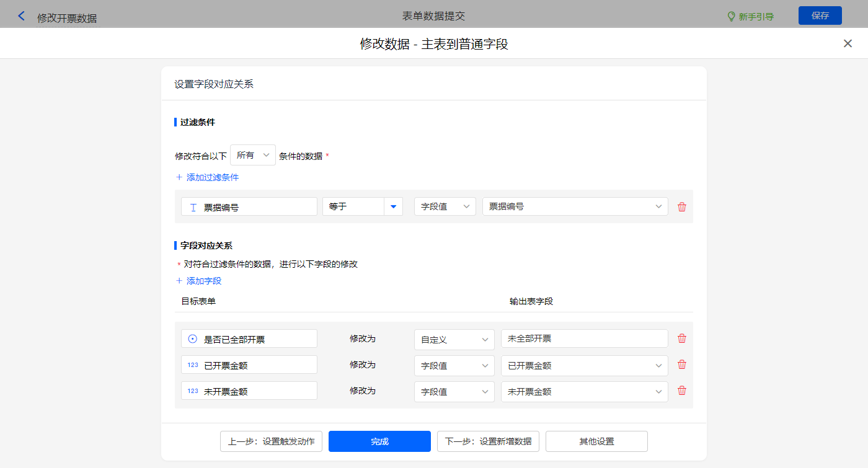The height and width of the screenshot is (468, 868).
Task: Go to 下一步：设置新增数据
Action: (488, 441)
